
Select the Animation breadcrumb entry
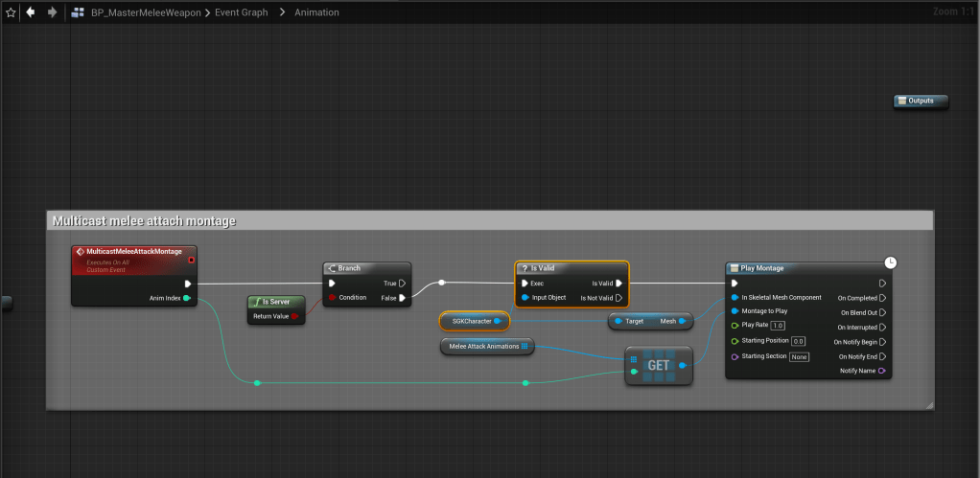click(x=315, y=12)
